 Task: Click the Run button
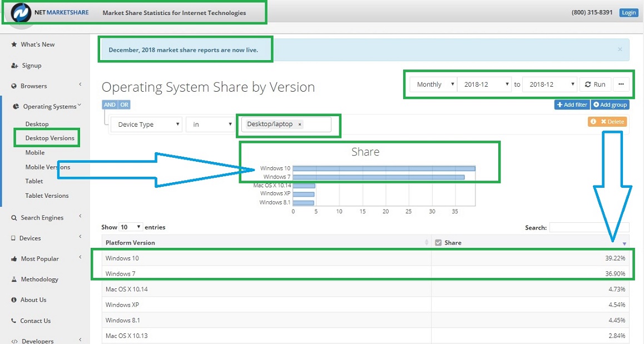595,84
